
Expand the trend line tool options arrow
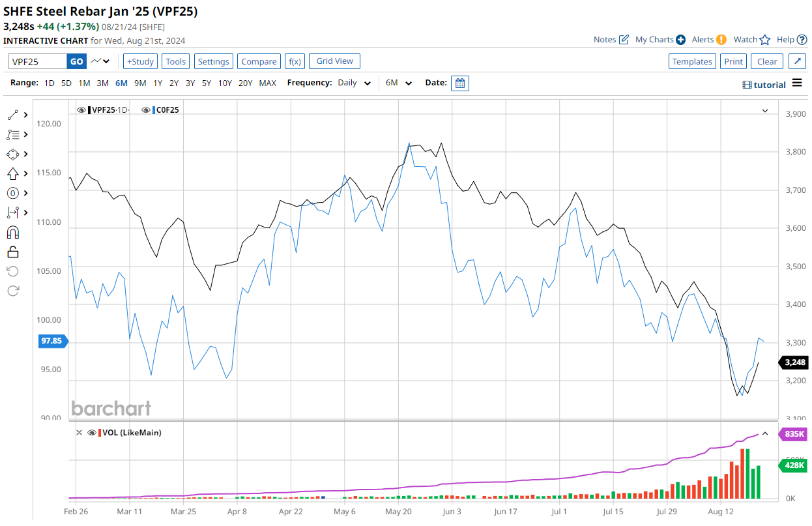25,115
